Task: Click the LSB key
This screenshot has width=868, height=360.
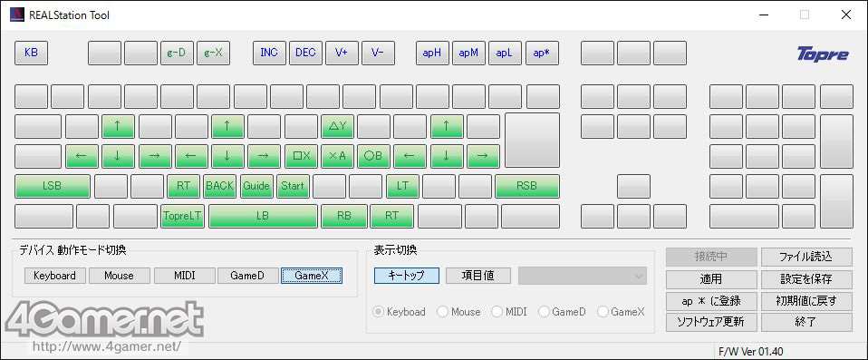Action: [52, 186]
